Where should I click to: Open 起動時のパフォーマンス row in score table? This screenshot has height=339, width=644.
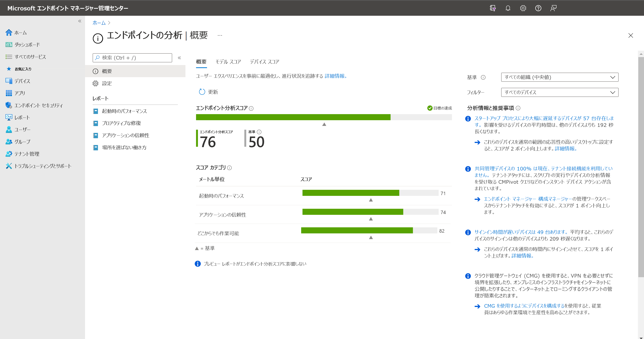pyautogui.click(x=324, y=196)
